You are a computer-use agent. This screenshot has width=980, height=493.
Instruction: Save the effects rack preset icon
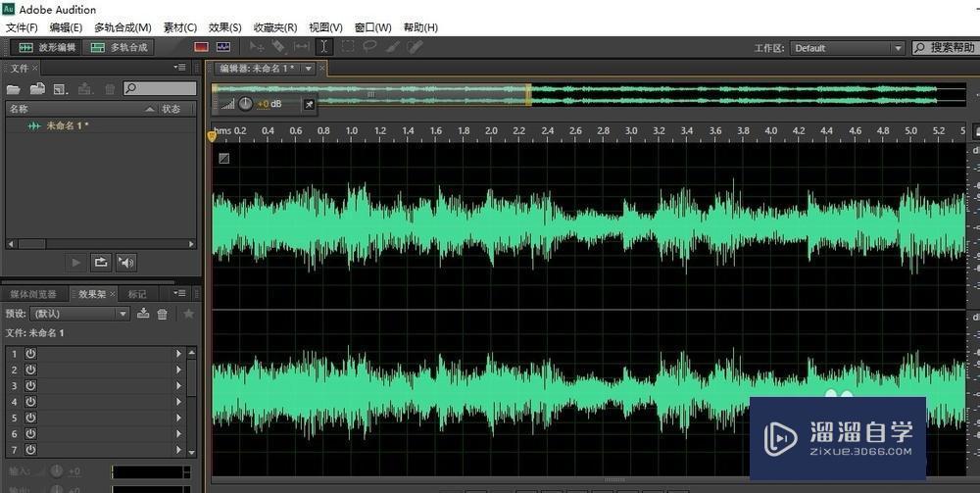tap(143, 314)
